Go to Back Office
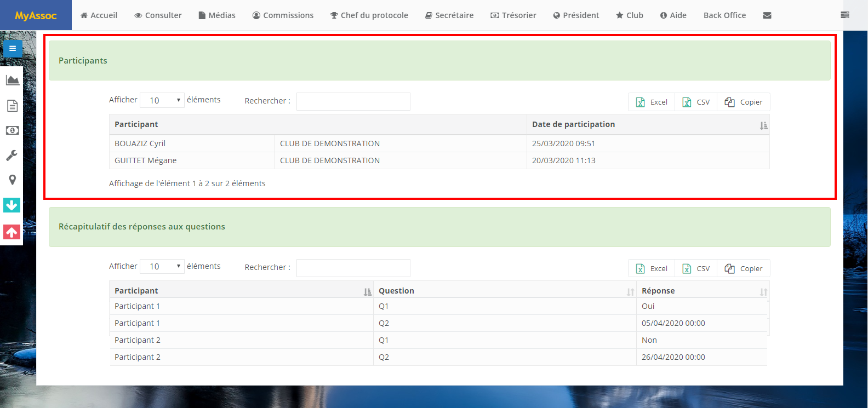This screenshot has height=408, width=868. [724, 15]
